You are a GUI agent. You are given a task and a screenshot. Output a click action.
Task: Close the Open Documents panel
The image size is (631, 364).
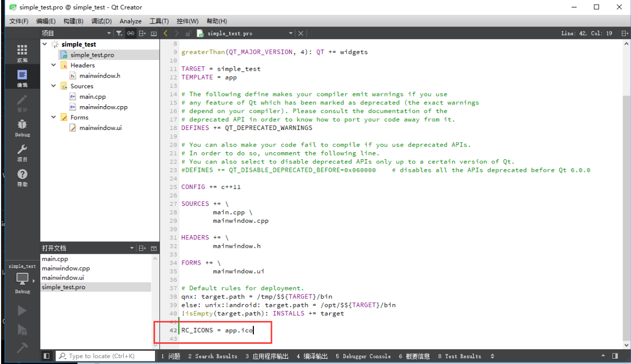(154, 248)
